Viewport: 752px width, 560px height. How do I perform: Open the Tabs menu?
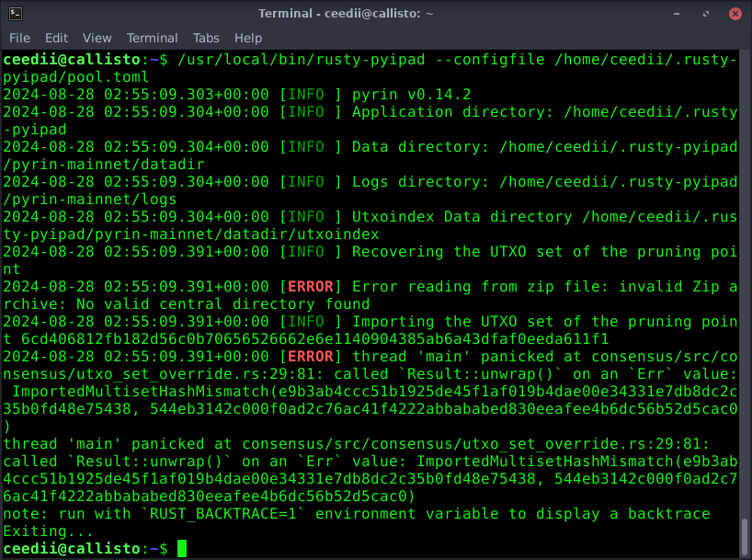click(206, 38)
